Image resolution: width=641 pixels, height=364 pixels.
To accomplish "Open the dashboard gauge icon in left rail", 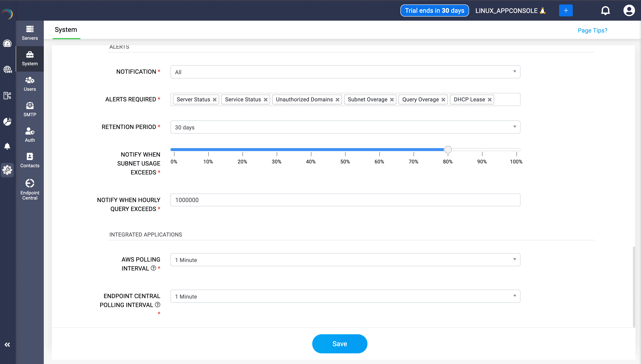I will point(7,44).
